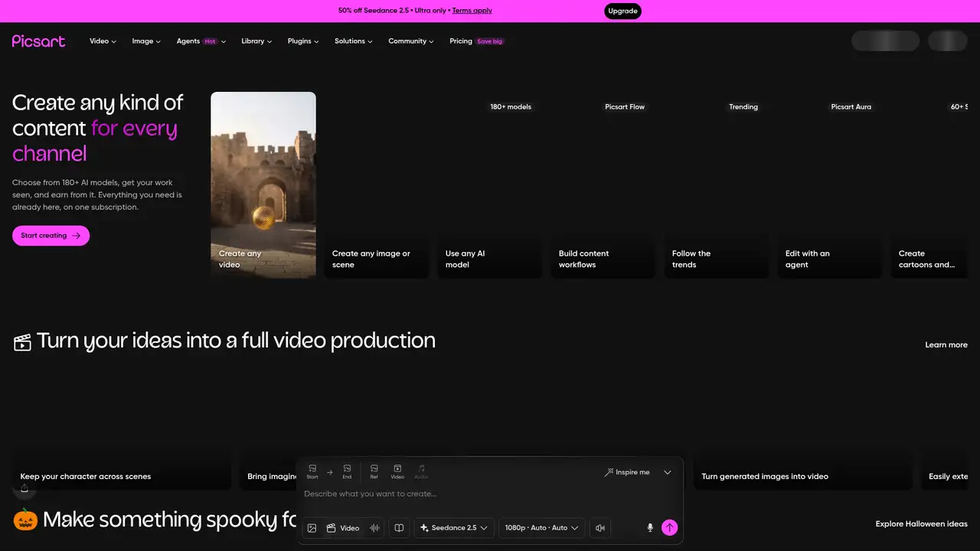Add an End frame image
Image resolution: width=980 pixels, height=551 pixels.
pos(347,471)
